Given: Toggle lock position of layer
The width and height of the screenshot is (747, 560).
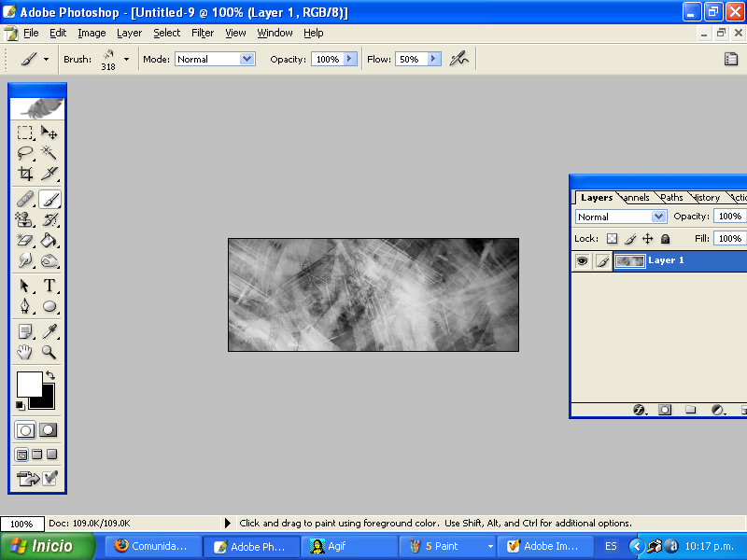Looking at the screenshot, I should pyautogui.click(x=647, y=239).
